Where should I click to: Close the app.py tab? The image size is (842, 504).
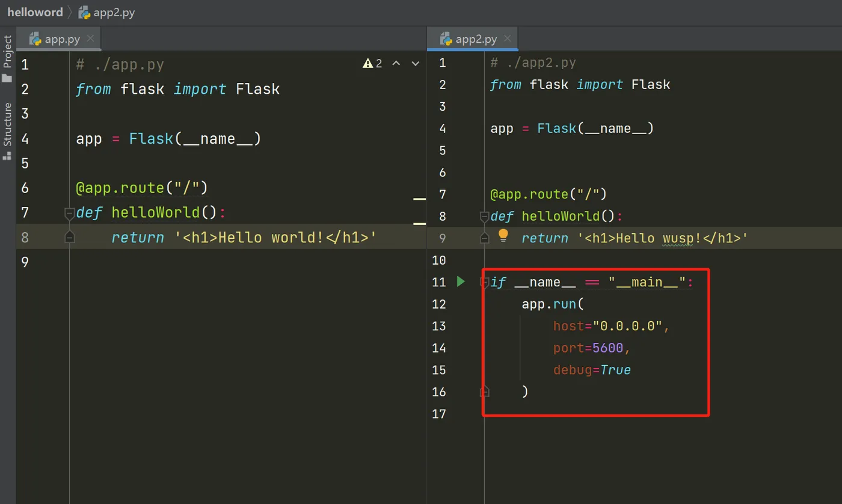[x=90, y=39]
